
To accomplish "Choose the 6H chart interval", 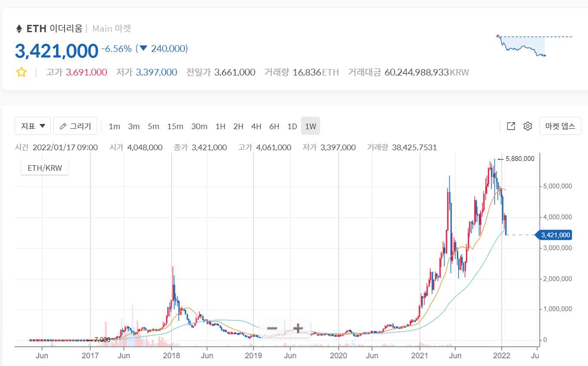I will tap(274, 126).
